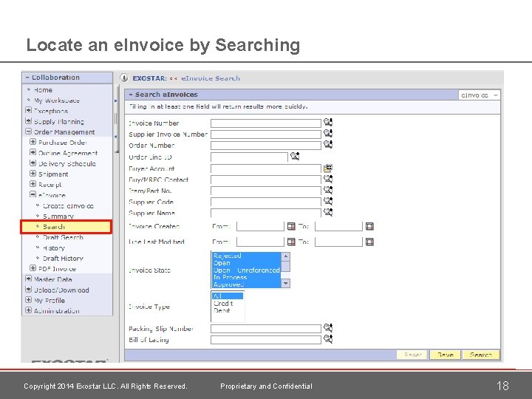Open lookup icon beside Supplier Invoice Number
The height and width of the screenshot is (399, 532).
tap(328, 133)
